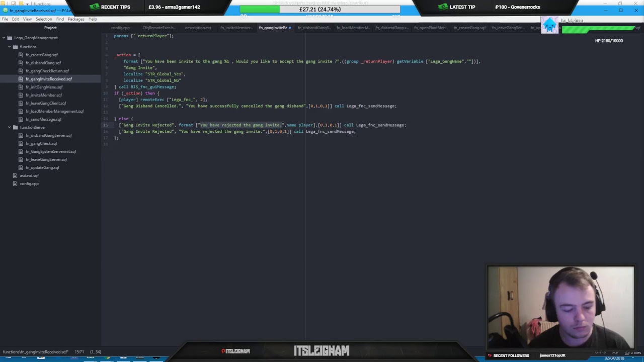Screen dimensions: 644x362
Task: Click the BIS_fnc_guiMessage text in the code
Action: pos(152,87)
